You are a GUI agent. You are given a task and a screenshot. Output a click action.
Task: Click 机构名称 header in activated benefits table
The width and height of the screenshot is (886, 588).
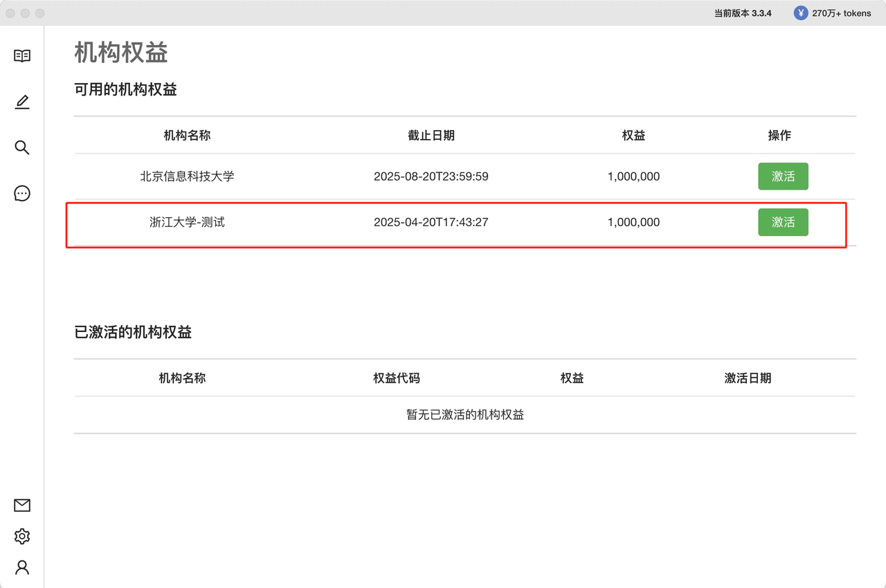point(182,378)
